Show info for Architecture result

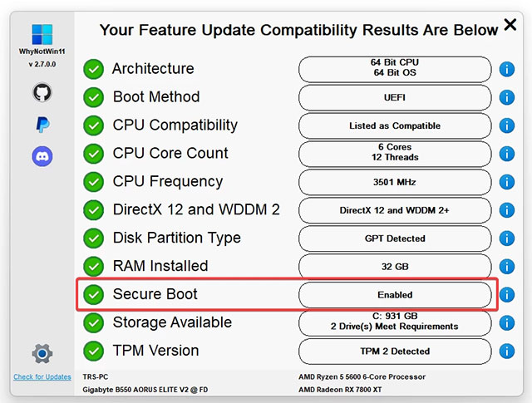[x=507, y=69]
